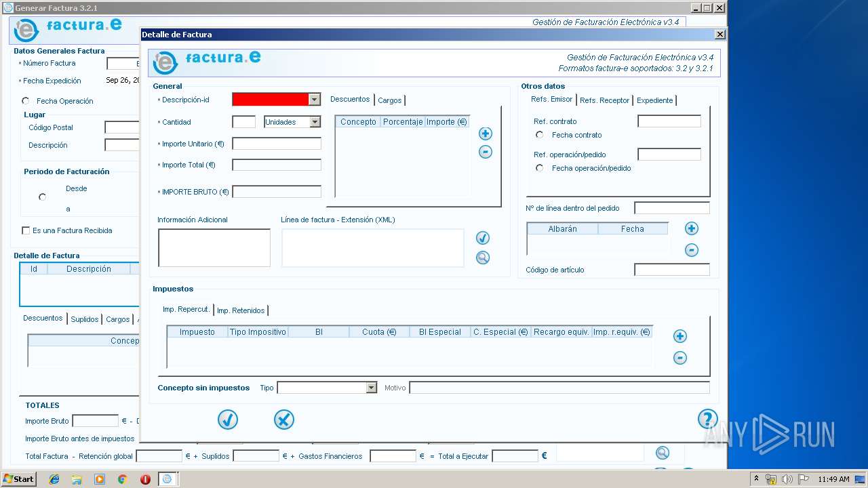Cancel invoice detail with X button
868x488 pixels.
tap(284, 420)
